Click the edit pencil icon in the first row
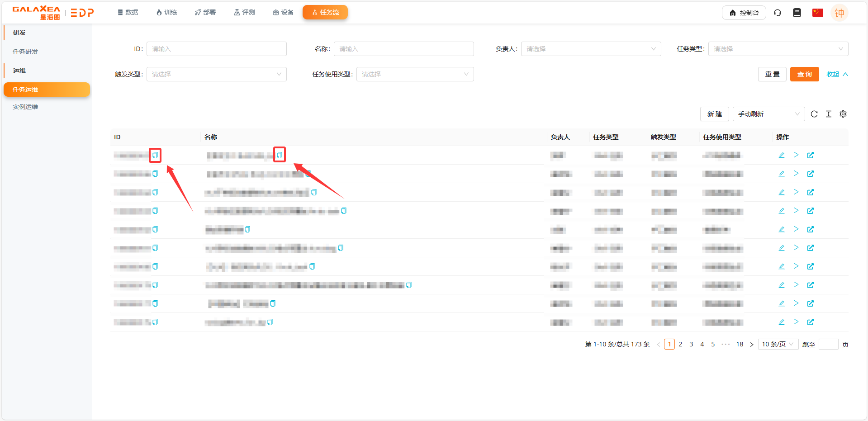868x421 pixels. 781,155
